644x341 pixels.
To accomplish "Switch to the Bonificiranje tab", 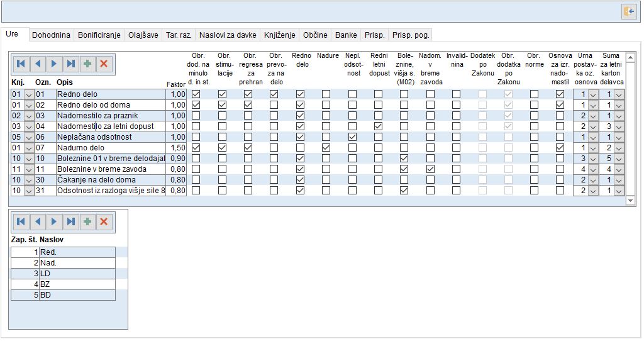I will click(99, 35).
